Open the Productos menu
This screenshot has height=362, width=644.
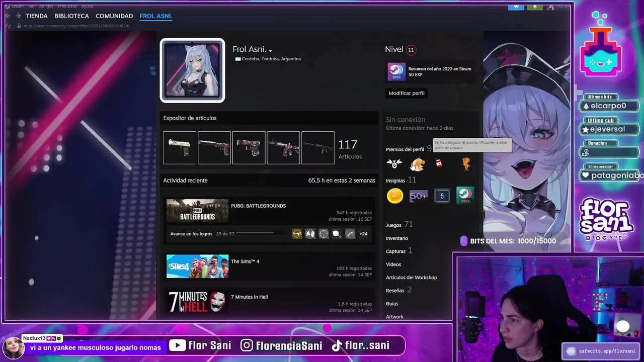pyautogui.click(x=67, y=7)
